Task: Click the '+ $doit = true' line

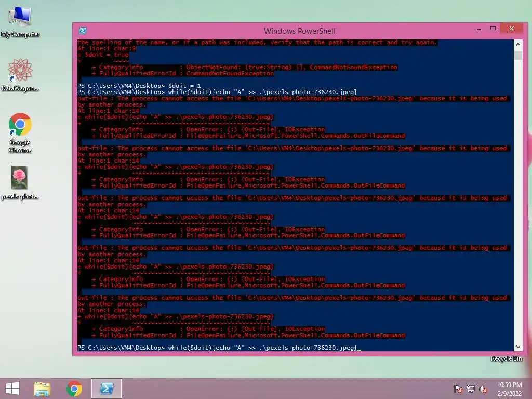Action: point(103,55)
